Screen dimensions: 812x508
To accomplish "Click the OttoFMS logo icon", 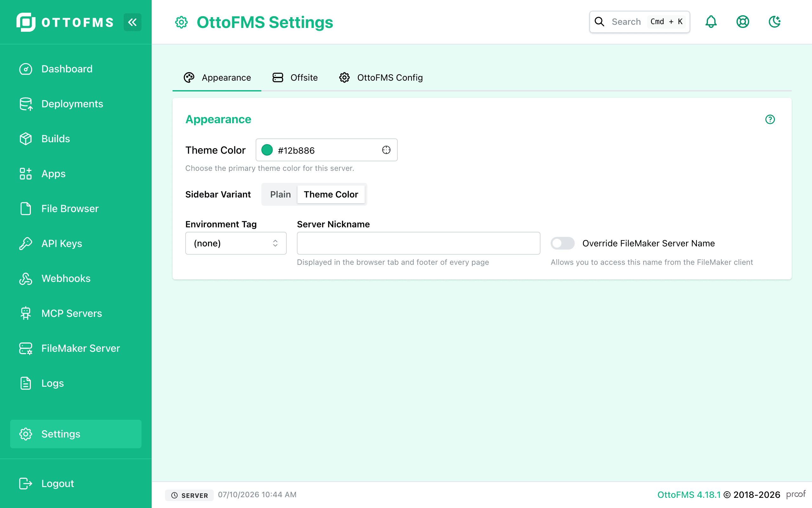I will point(26,22).
